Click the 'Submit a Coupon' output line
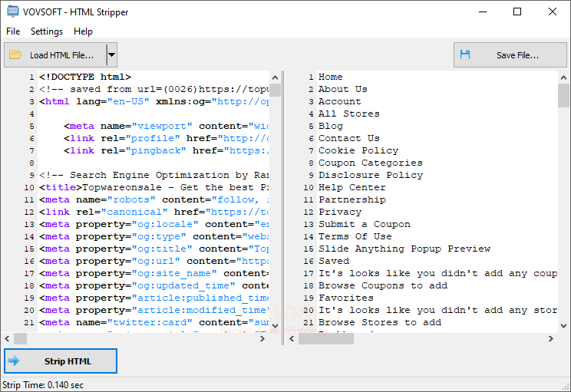Screen dimensions: 571x392 click(365, 224)
